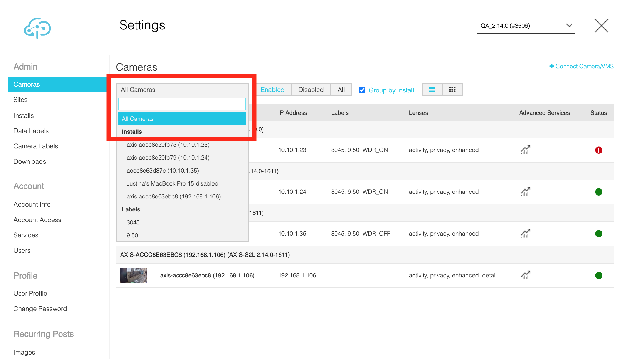
Task: Click the IP Address column header
Action: click(x=292, y=113)
